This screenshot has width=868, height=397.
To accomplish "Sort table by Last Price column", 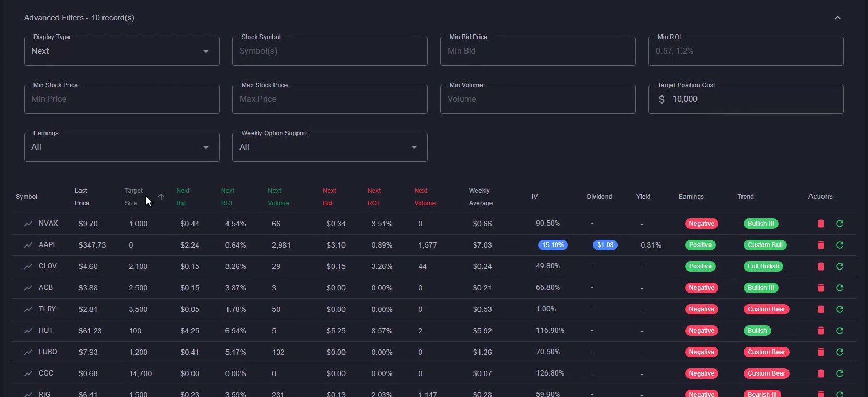I will pos(82,197).
